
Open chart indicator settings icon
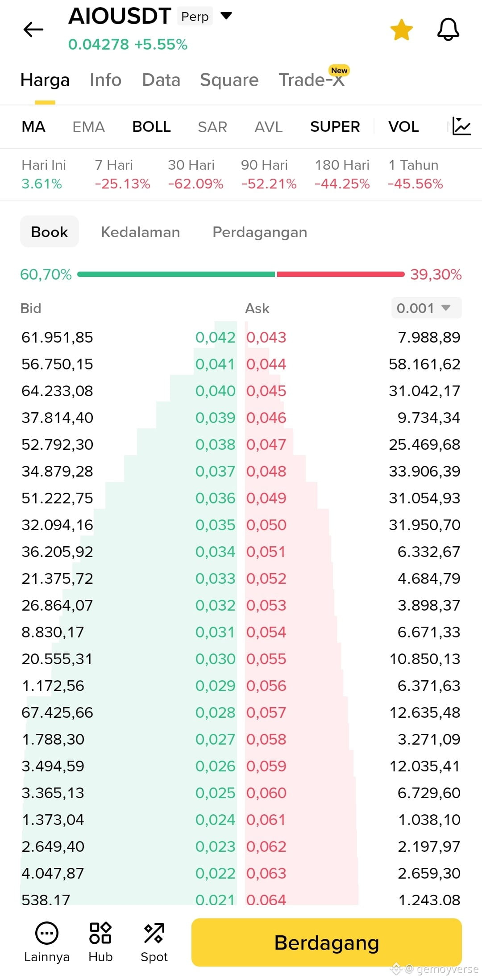pyautogui.click(x=461, y=126)
